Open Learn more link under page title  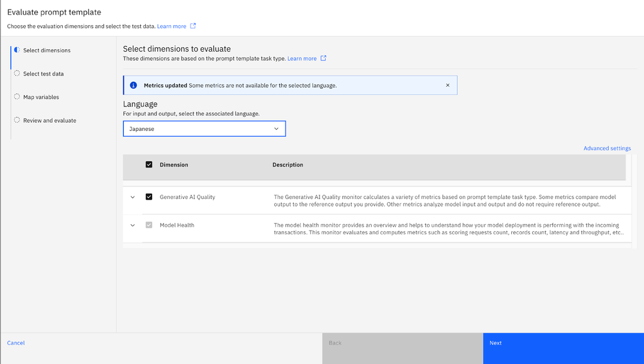click(x=172, y=26)
